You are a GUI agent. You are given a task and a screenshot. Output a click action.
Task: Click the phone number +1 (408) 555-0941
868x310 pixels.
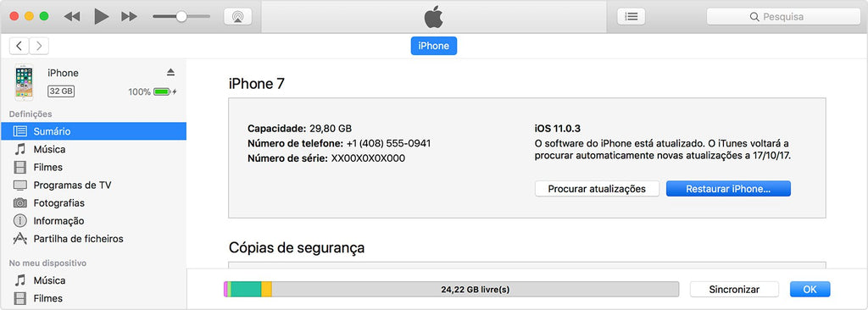(x=388, y=143)
